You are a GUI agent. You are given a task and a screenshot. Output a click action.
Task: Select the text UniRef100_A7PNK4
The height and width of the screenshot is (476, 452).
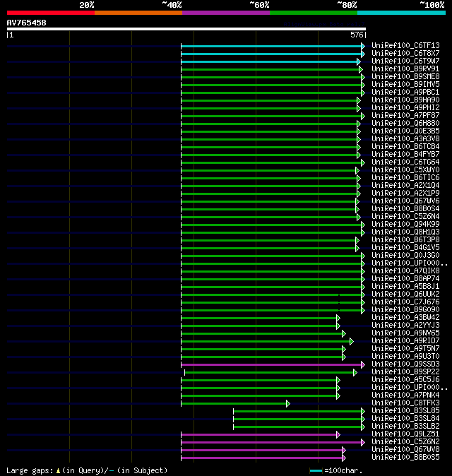405,395
